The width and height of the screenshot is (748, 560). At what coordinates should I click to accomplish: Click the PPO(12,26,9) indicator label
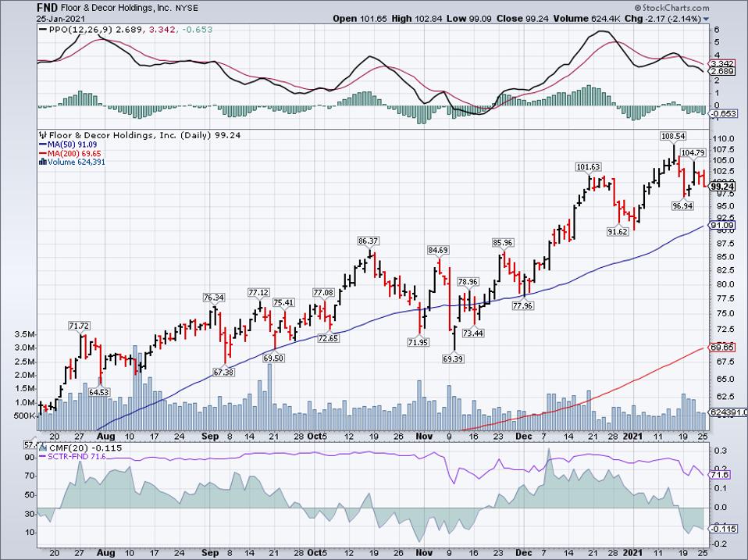70,30
